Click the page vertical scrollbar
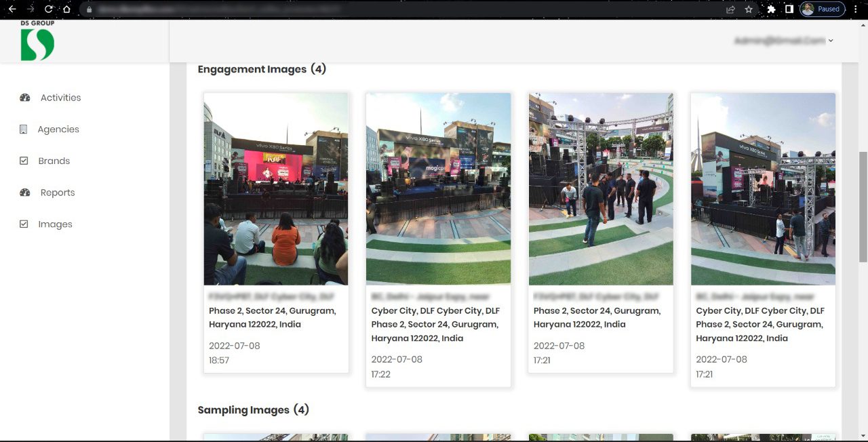This screenshot has height=442, width=868. pyautogui.click(x=863, y=207)
